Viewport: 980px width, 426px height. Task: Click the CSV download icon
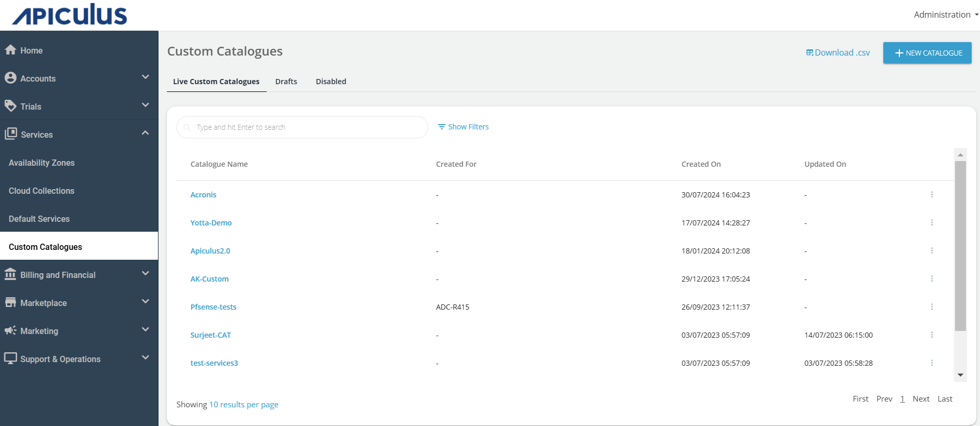(x=809, y=52)
